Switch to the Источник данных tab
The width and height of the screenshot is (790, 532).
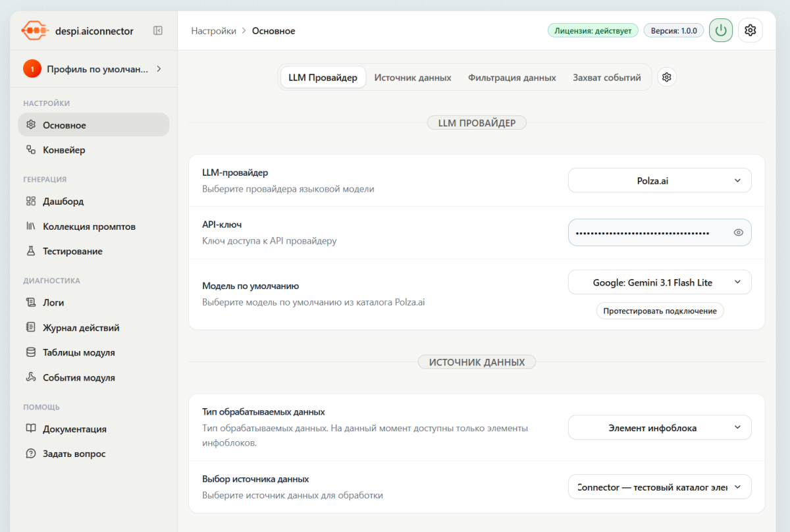point(413,78)
